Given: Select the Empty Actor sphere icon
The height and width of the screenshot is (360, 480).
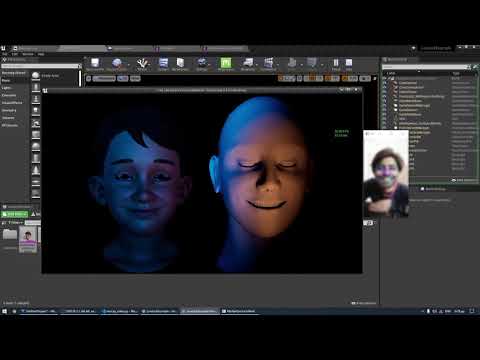Looking at the screenshot, I should pyautogui.click(x=36, y=76).
